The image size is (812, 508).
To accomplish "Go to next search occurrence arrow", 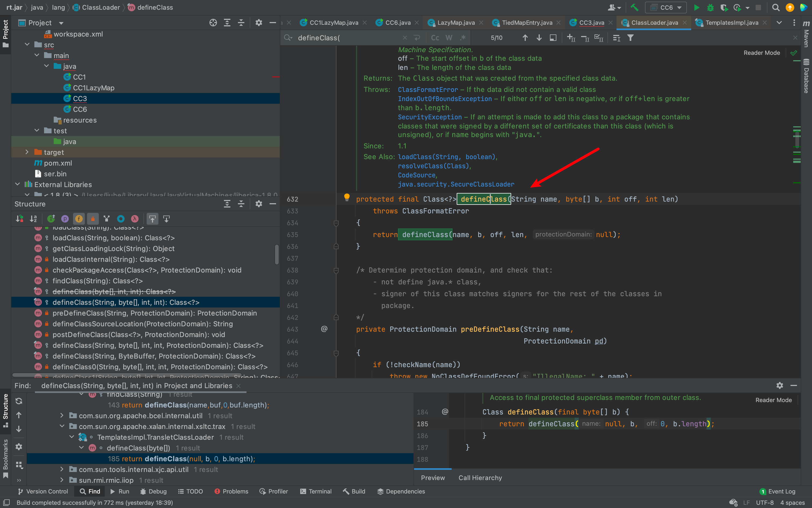I will point(539,38).
